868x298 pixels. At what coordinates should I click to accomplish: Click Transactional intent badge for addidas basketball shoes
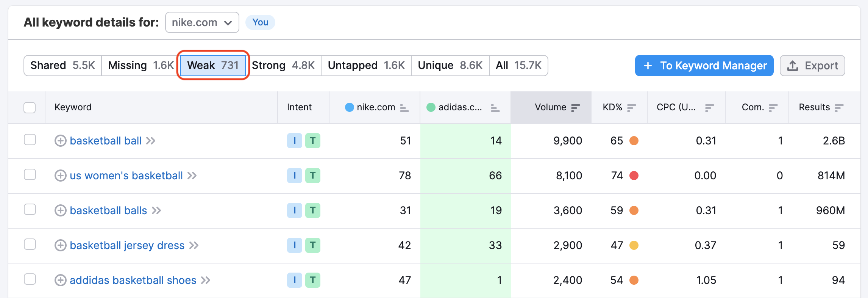(x=313, y=280)
